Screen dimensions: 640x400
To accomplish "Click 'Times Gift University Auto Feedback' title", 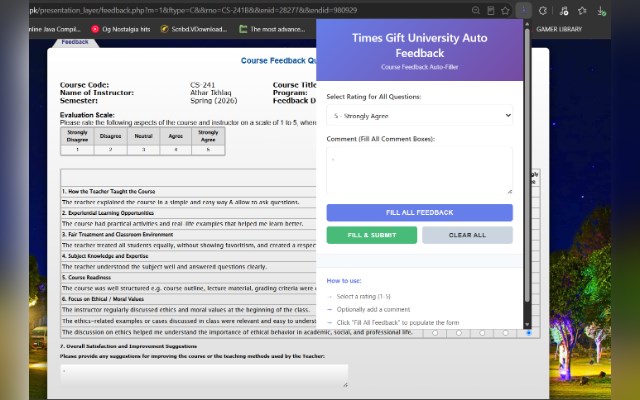I will coord(420,45).
